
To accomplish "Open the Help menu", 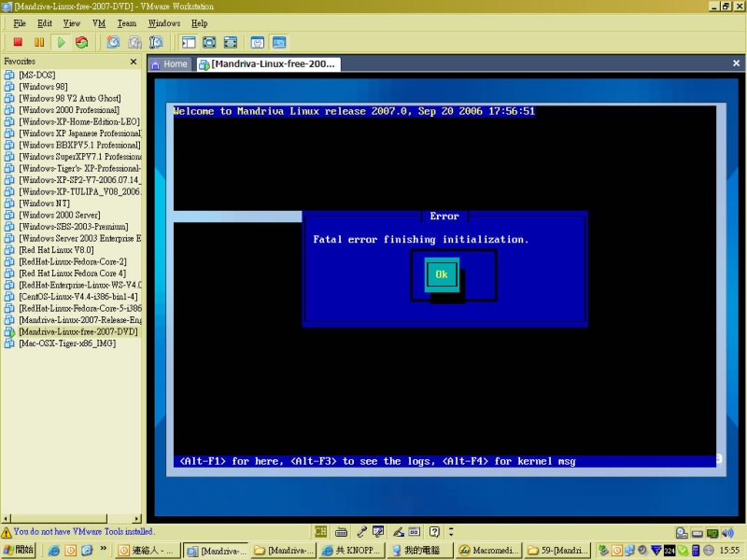I will point(200,23).
